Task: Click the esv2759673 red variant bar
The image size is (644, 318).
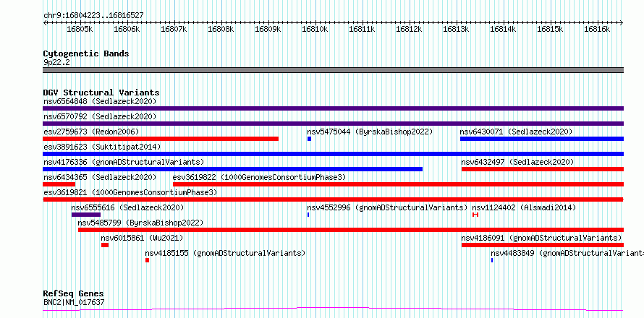Action: pyautogui.click(x=161, y=139)
